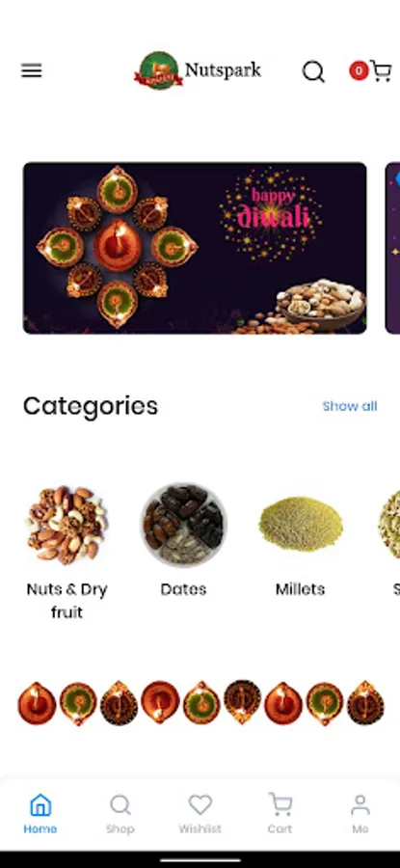Select the Nuts & Dry fruit category image
The image size is (400, 868).
(67, 525)
